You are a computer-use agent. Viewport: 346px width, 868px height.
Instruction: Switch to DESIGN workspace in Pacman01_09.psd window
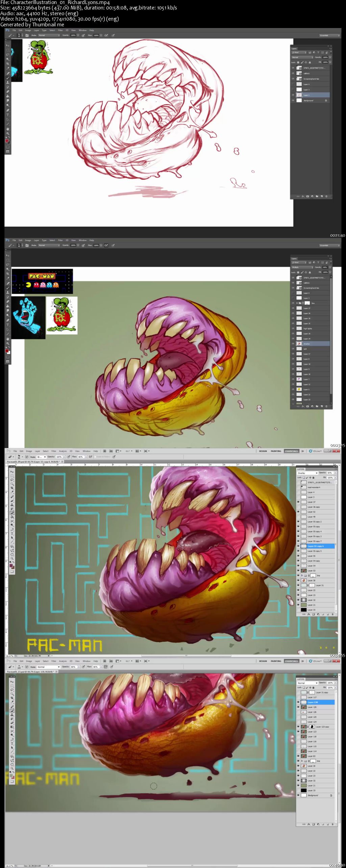tap(263, 451)
